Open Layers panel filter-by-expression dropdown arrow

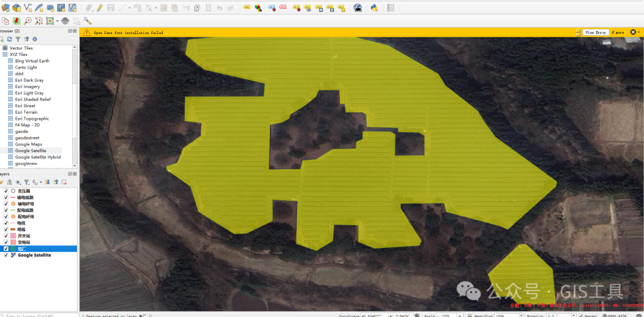pos(41,182)
